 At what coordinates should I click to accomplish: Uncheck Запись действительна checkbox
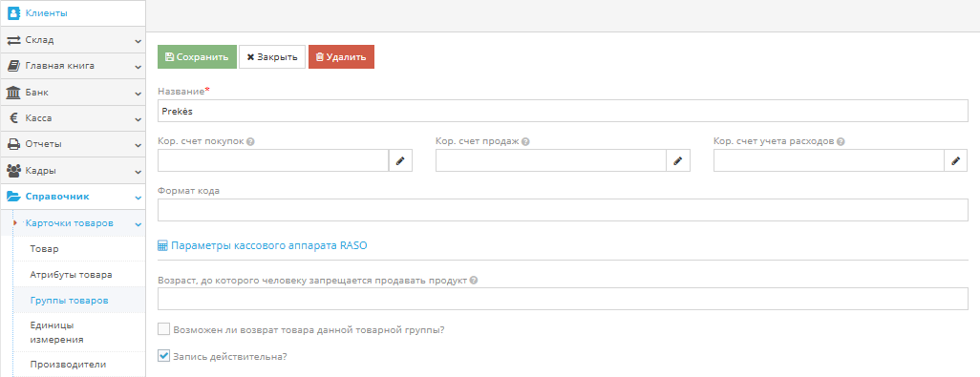click(x=163, y=356)
